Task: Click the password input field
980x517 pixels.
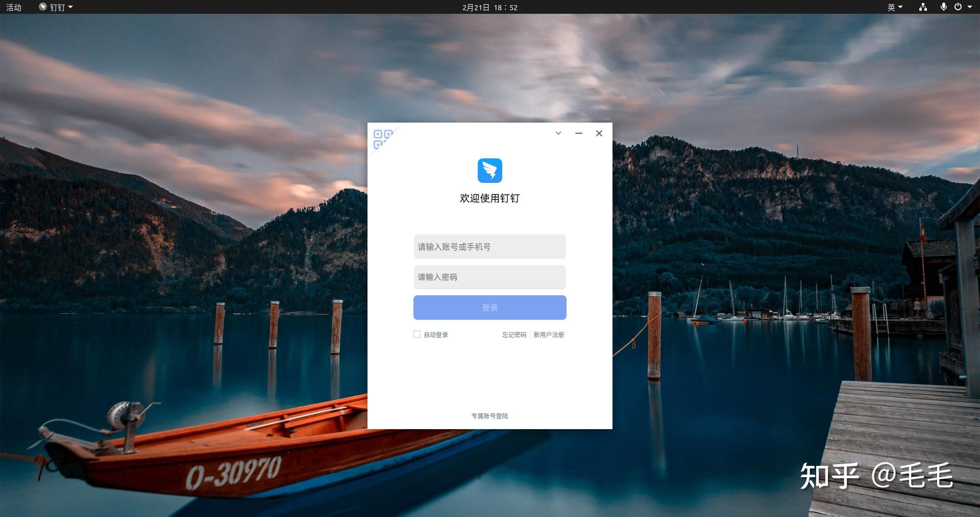Action: pos(489,277)
